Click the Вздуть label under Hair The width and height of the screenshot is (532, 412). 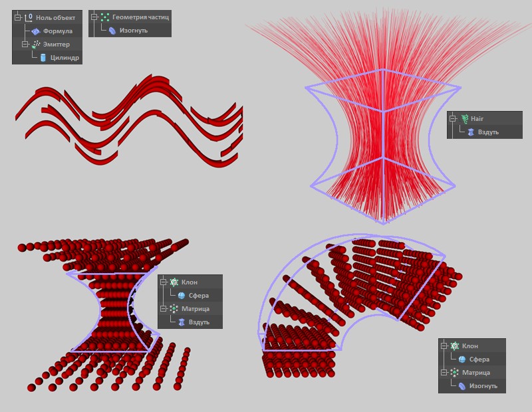tap(488, 132)
